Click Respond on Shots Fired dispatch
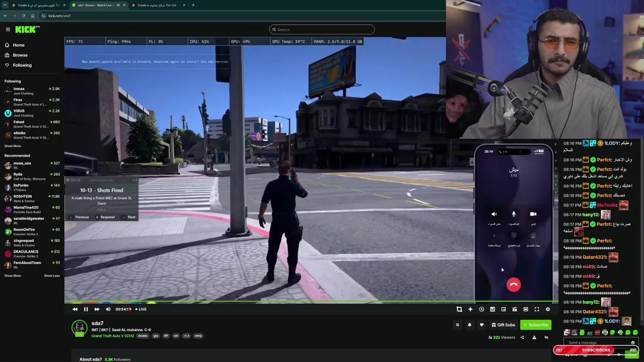Viewport: 644px width, 362px height. pos(105,217)
